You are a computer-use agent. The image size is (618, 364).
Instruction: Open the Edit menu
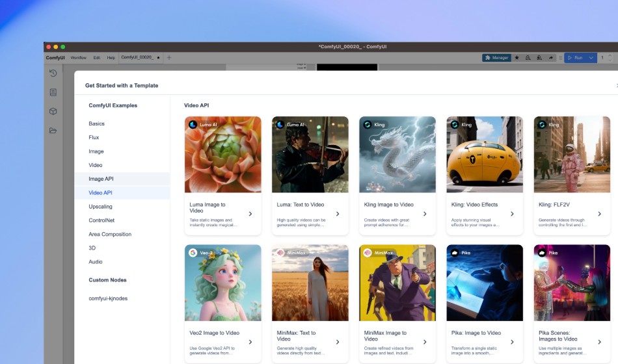tap(96, 57)
